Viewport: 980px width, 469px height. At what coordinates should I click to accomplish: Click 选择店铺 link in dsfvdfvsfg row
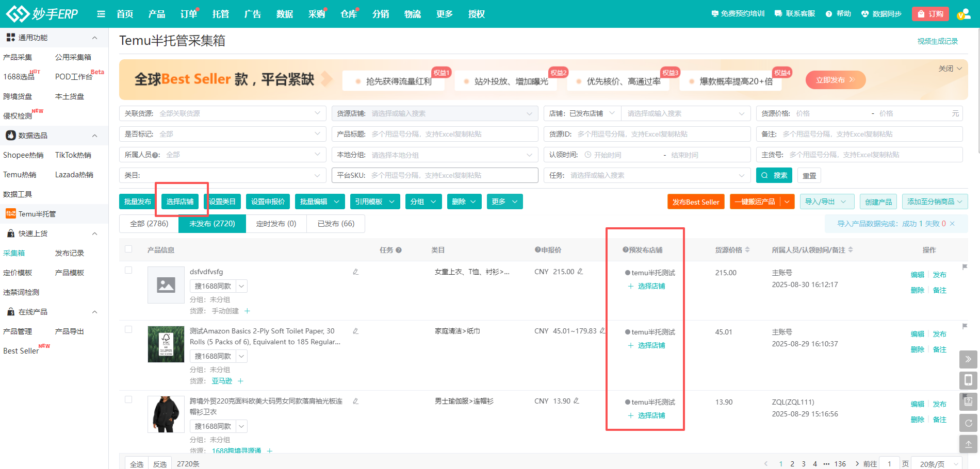coord(646,286)
